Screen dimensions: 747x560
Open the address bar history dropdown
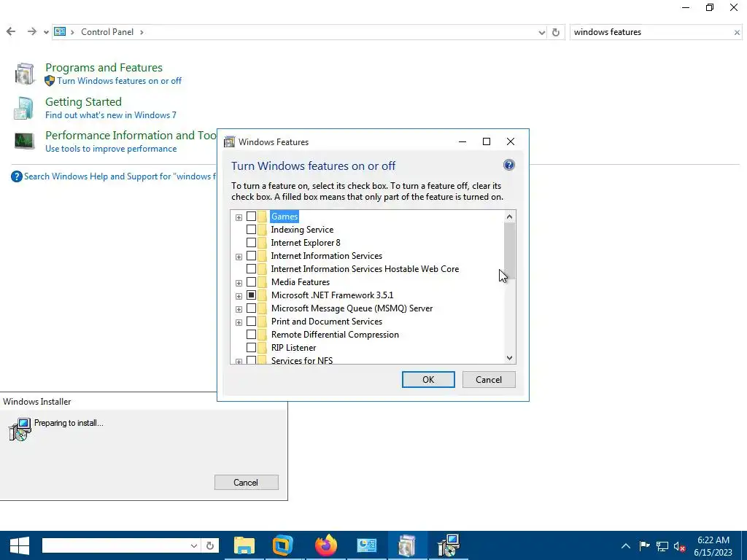(x=542, y=32)
